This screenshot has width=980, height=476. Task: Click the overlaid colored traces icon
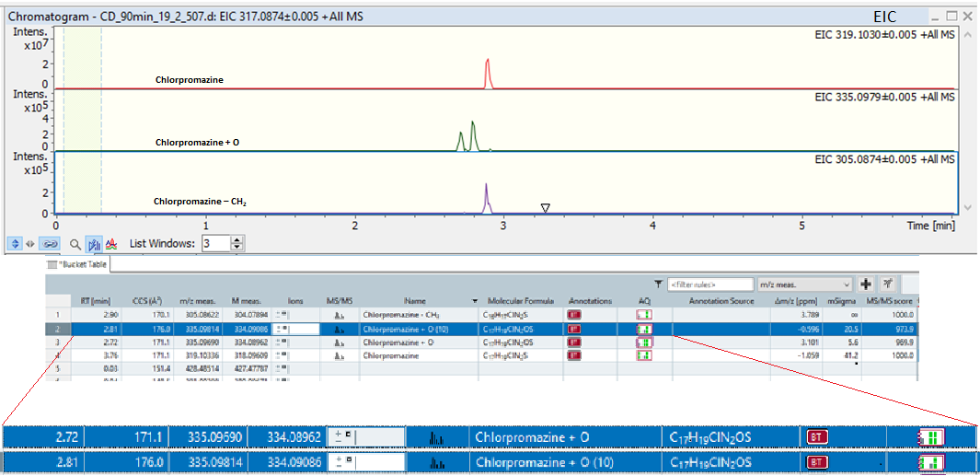click(x=112, y=245)
